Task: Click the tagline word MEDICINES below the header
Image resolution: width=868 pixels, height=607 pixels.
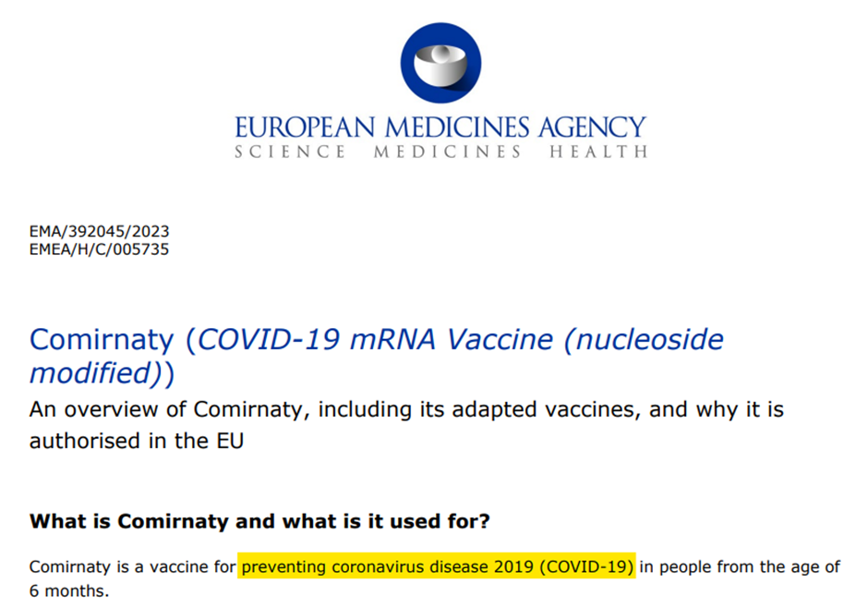Action: (448, 152)
